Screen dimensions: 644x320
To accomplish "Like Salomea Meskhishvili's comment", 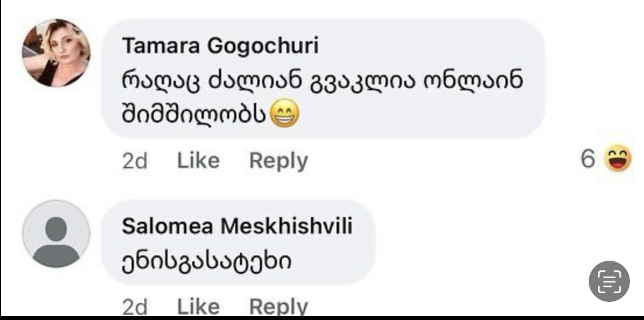I will coord(198,307).
